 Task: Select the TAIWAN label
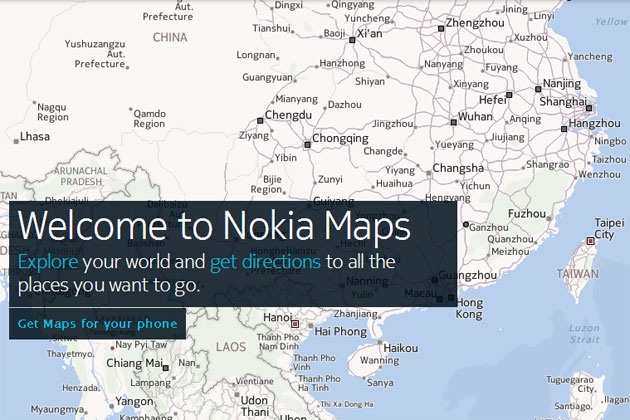(577, 274)
